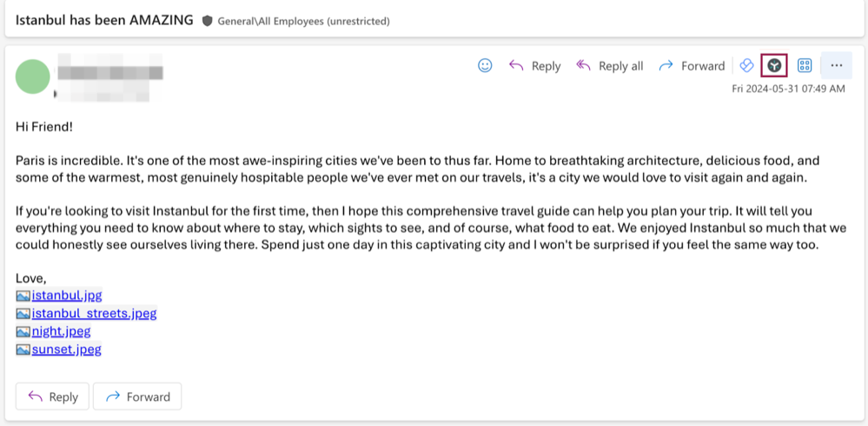Viewport: 868px width, 426px height.
Task: Click Reply all in the toolbar
Action: [610, 66]
